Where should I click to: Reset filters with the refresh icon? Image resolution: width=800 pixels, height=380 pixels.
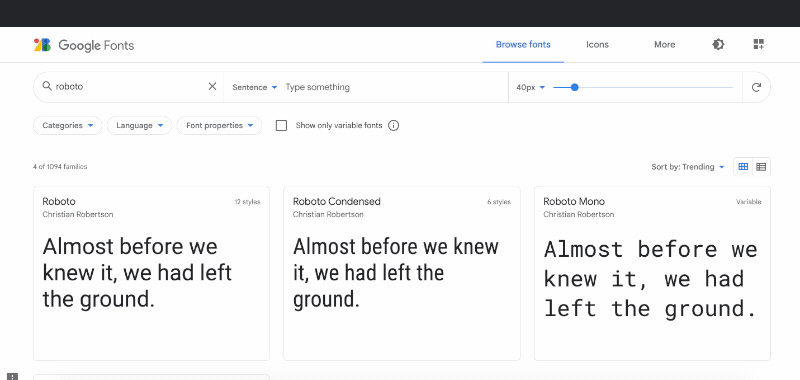(756, 87)
